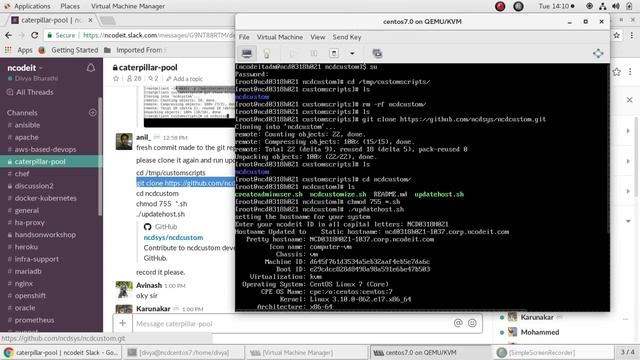Open the clock showing Tue 14:10
The width and height of the screenshot is (640, 360).
[556, 6]
